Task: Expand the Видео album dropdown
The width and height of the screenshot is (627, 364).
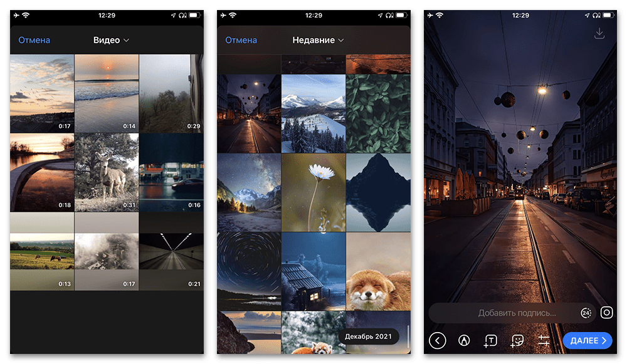Action: (x=111, y=40)
